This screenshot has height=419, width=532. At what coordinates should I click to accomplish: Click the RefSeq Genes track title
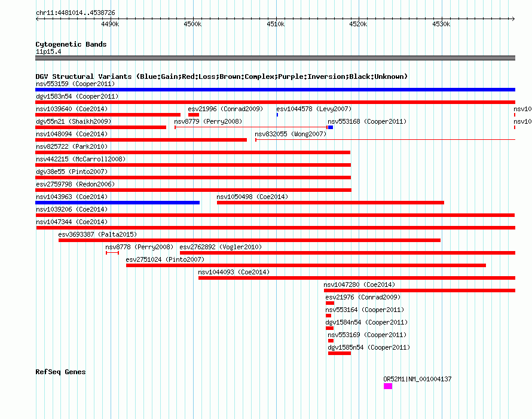pyautogui.click(x=60, y=372)
